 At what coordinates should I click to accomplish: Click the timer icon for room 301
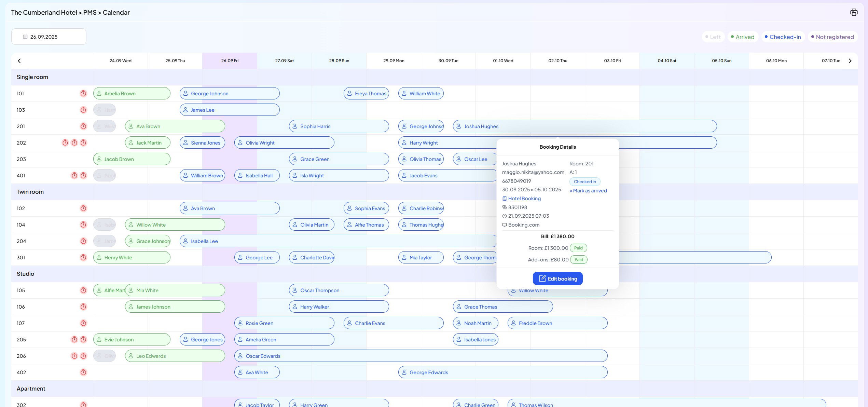click(x=83, y=257)
